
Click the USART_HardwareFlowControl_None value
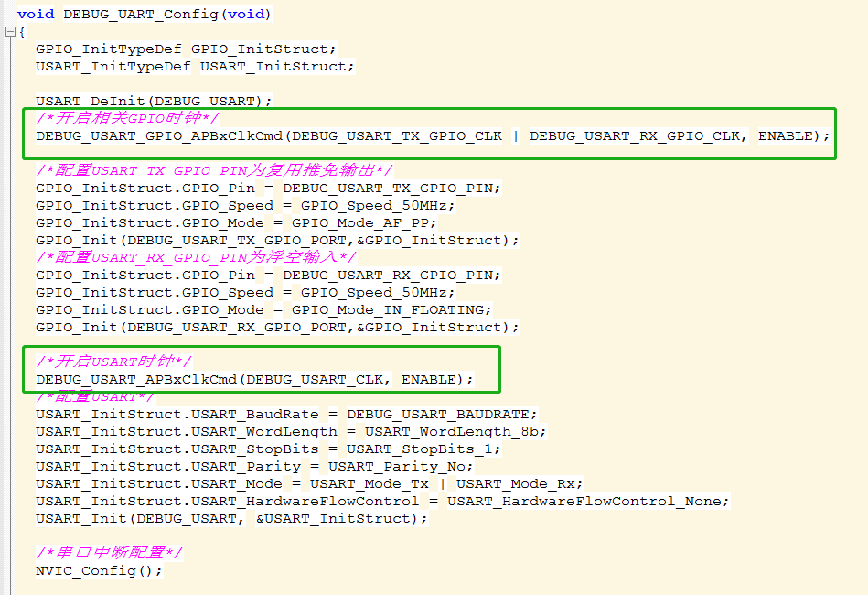point(588,501)
